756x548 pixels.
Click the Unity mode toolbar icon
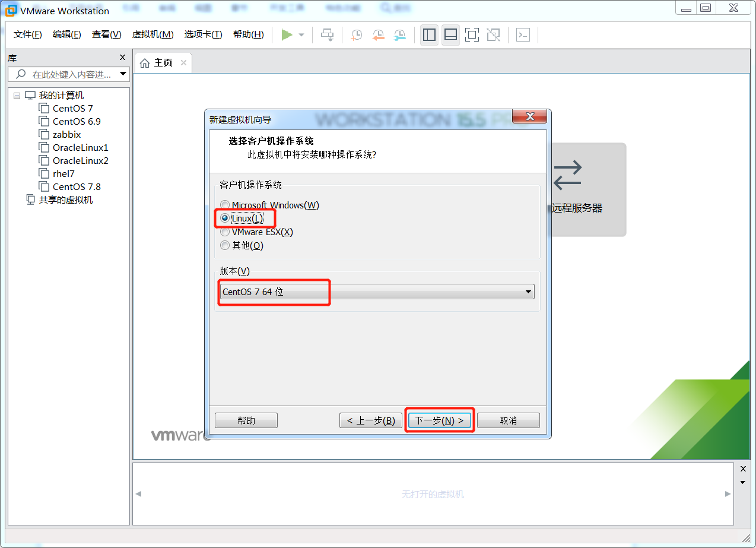[x=493, y=35]
